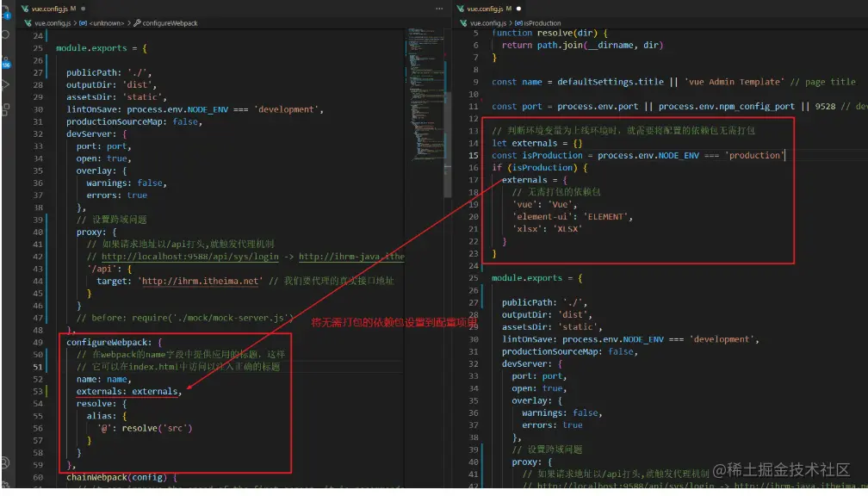
Task: Activate the right vue.config.js editor tab
Action: [489, 9]
